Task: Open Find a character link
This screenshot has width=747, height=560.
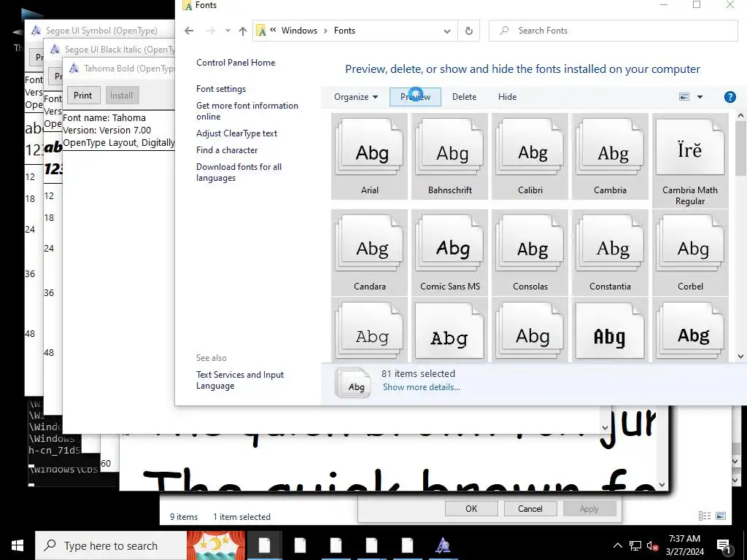Action: 227,150
